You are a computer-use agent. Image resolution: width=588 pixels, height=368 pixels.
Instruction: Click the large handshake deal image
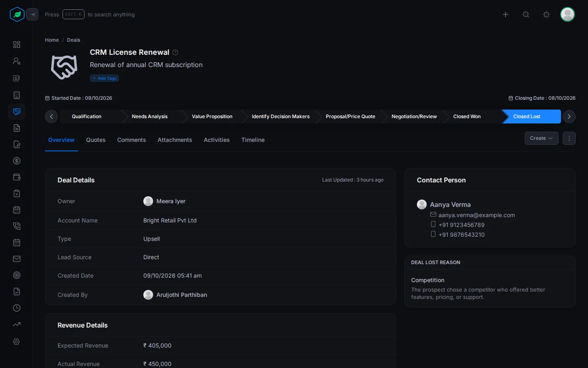pyautogui.click(x=64, y=67)
